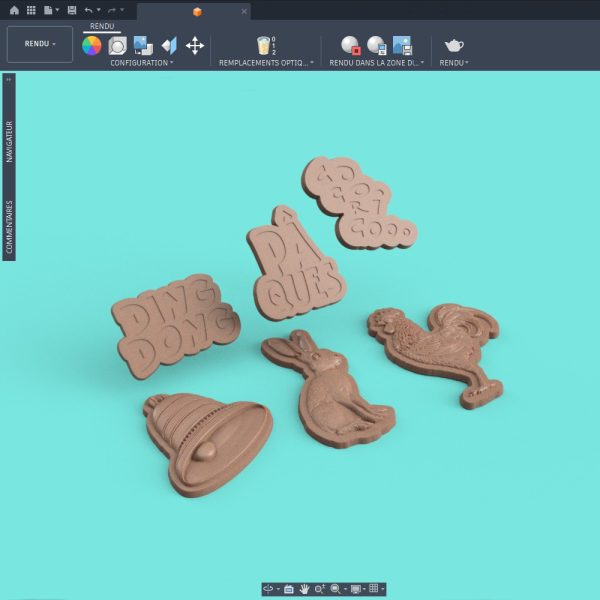Close the open document tab
This screenshot has height=600, width=600.
pyautogui.click(x=244, y=11)
